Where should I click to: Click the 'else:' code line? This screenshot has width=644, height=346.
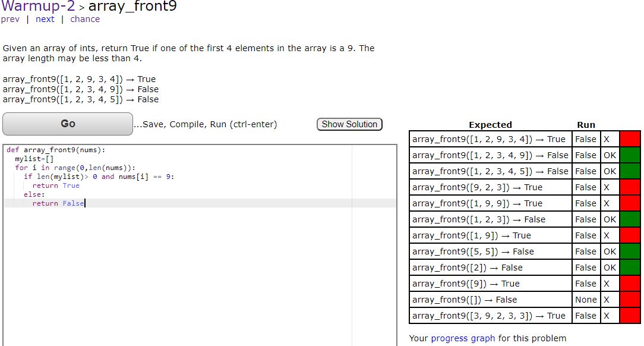coord(34,194)
